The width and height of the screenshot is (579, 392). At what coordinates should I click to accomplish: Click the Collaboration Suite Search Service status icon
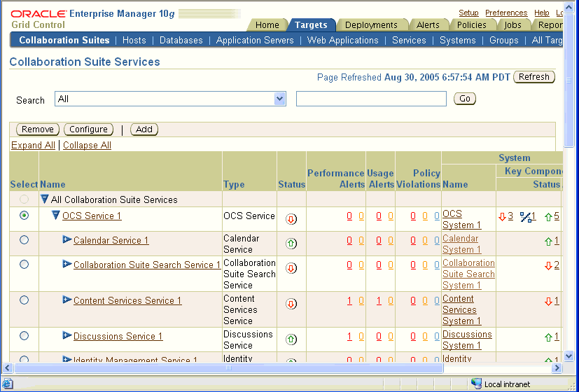(291, 268)
